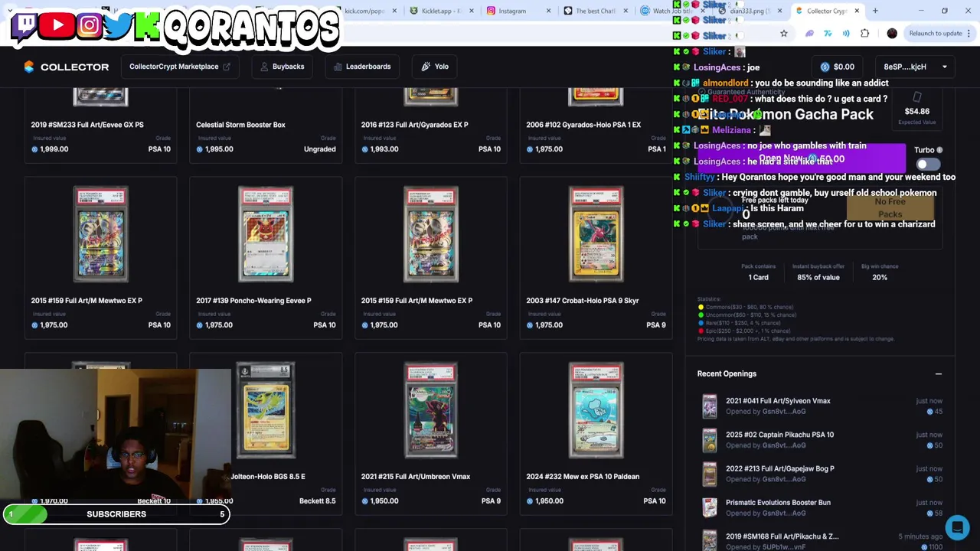Open the Umbreon Vmax card image
Viewport: 980px width, 551px height.
tap(431, 411)
